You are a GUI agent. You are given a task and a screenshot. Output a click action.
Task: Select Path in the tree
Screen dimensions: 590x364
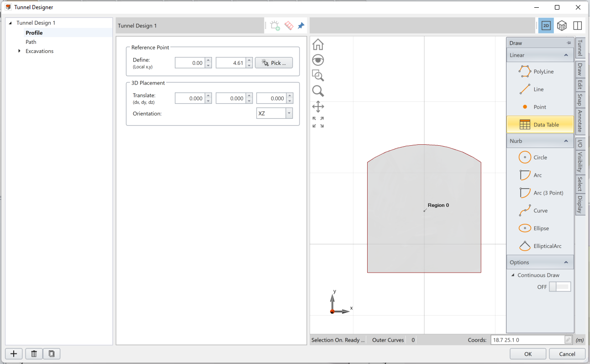(31, 42)
